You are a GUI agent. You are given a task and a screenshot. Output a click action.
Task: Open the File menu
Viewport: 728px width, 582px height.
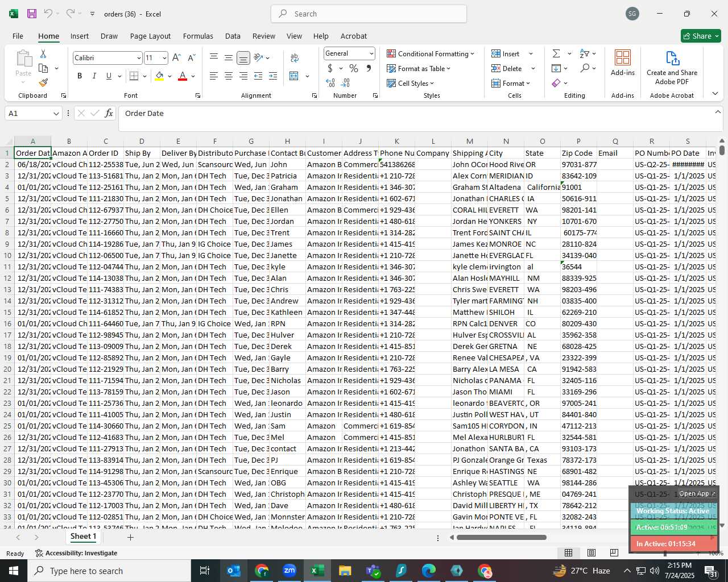coord(18,36)
